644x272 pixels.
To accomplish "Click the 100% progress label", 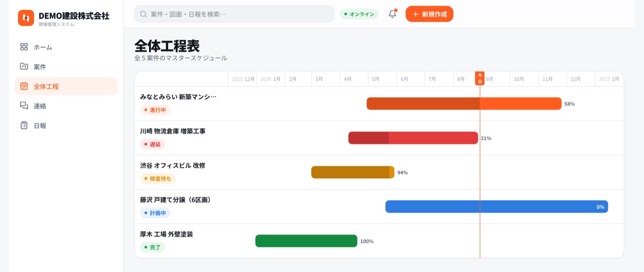I will point(367,242).
